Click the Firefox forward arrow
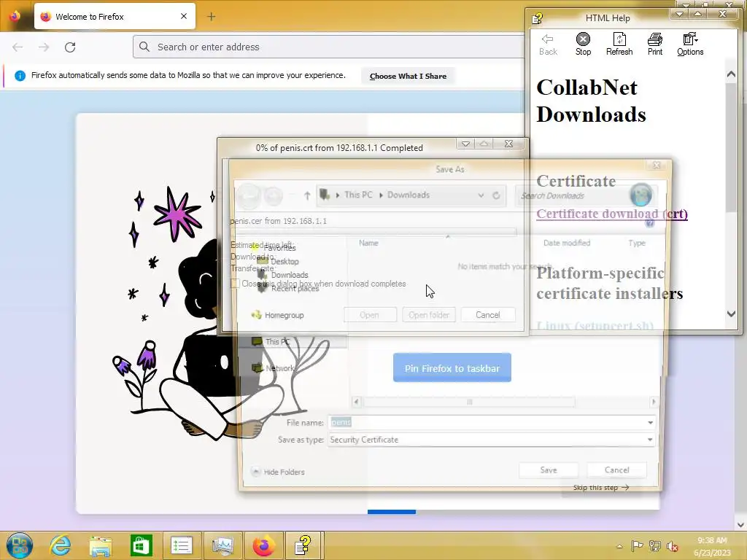747x560 pixels. (44, 47)
